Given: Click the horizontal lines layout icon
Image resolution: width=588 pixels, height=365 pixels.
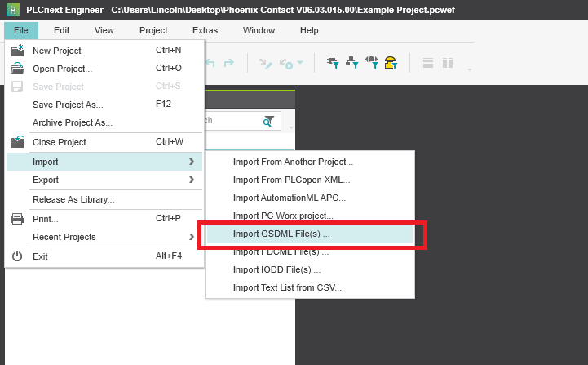Looking at the screenshot, I should pyautogui.click(x=427, y=63).
